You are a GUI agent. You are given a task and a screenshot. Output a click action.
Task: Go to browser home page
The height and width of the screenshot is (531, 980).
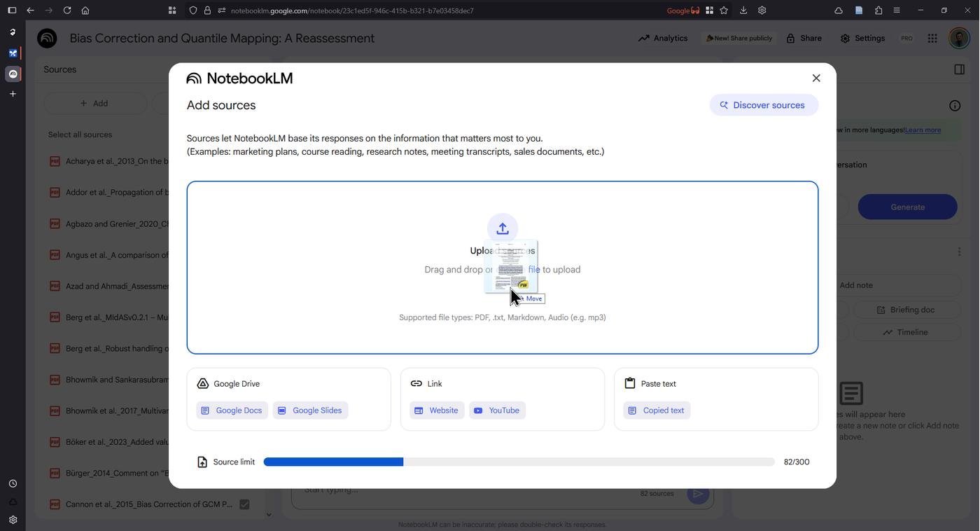click(x=85, y=11)
